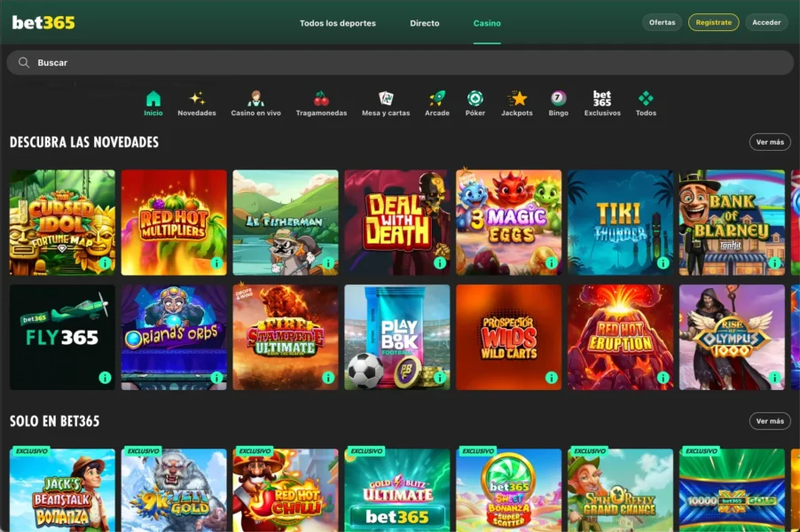Open the Ofertas page

pyautogui.click(x=661, y=22)
